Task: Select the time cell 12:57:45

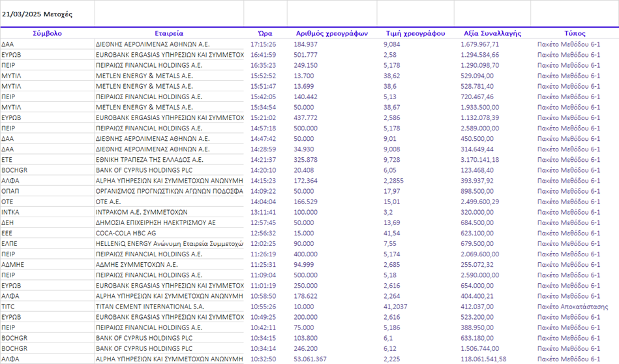Action: [264, 222]
